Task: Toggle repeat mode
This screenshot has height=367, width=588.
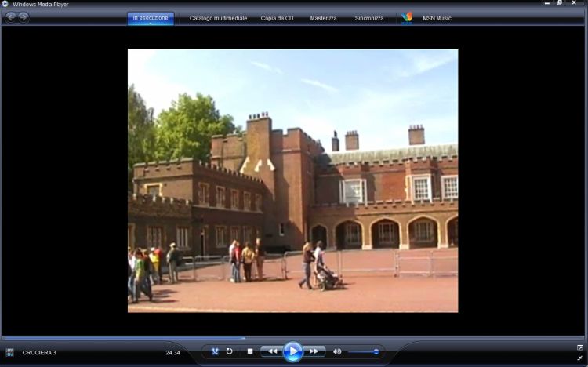Action: point(230,351)
